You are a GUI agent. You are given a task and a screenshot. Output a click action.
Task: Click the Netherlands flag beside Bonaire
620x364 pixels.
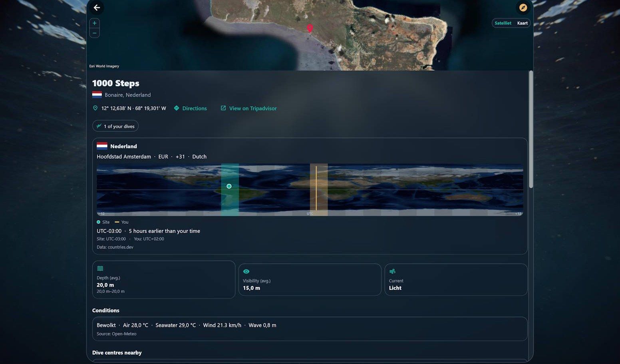[97, 95]
